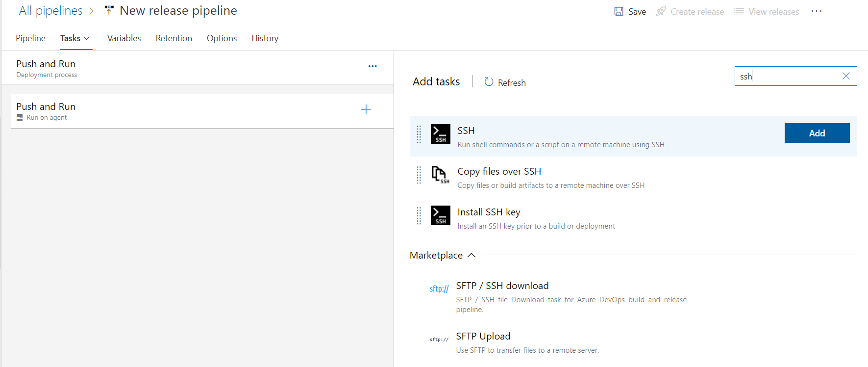Open the Retention tab
The height and width of the screenshot is (367, 868).
(x=174, y=38)
